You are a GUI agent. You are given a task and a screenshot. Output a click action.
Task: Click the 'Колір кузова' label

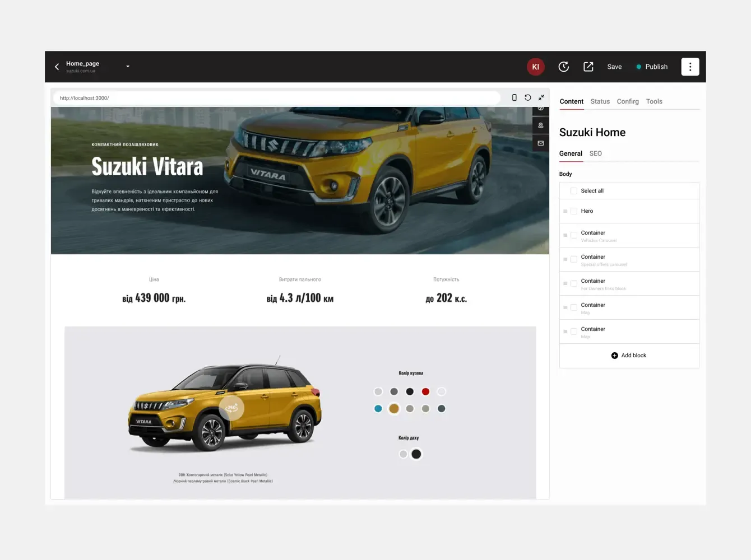point(411,373)
